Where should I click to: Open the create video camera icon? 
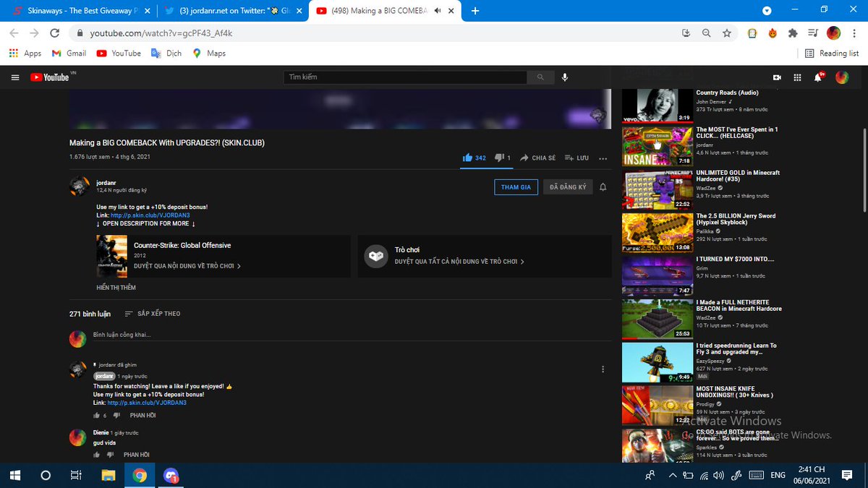(777, 77)
